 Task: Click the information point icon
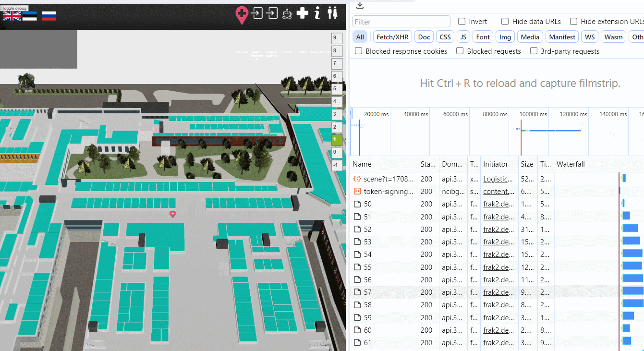(317, 13)
